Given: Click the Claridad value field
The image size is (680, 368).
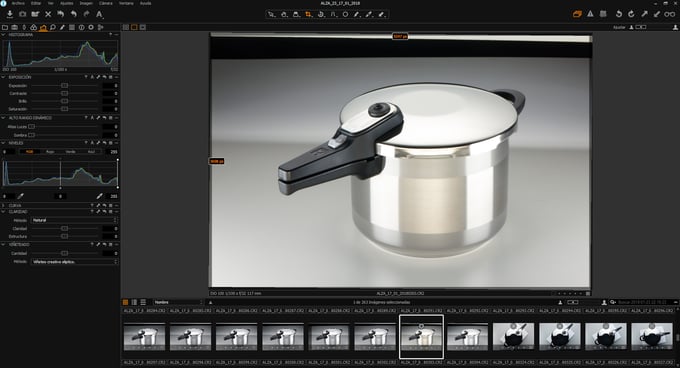Looking at the screenshot, I should tap(110, 228).
